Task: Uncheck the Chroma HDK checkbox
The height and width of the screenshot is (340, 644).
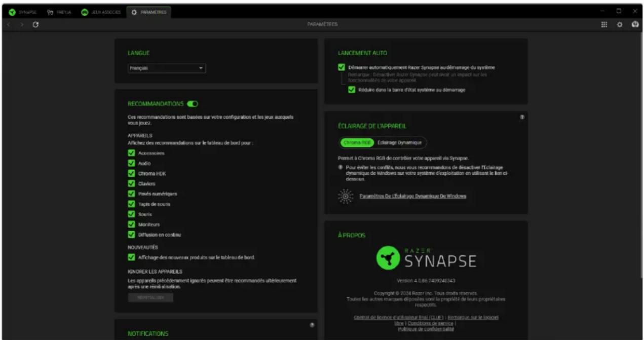Action: (131, 173)
